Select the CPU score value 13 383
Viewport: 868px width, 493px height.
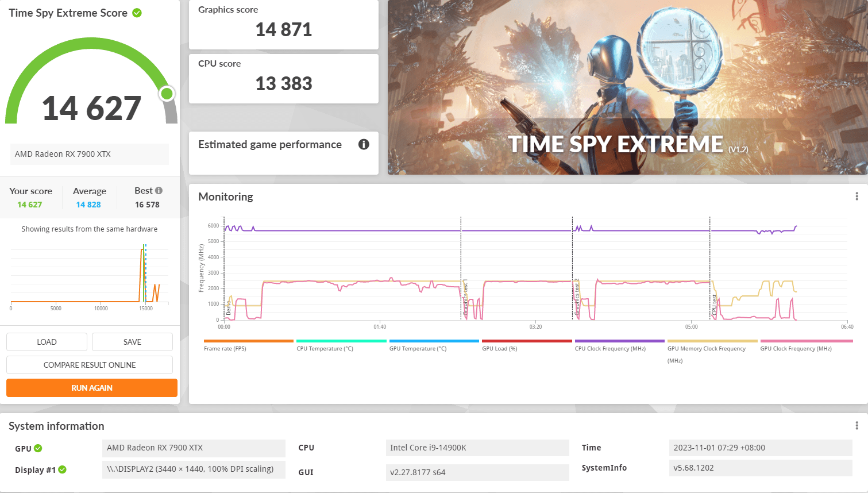tap(284, 83)
